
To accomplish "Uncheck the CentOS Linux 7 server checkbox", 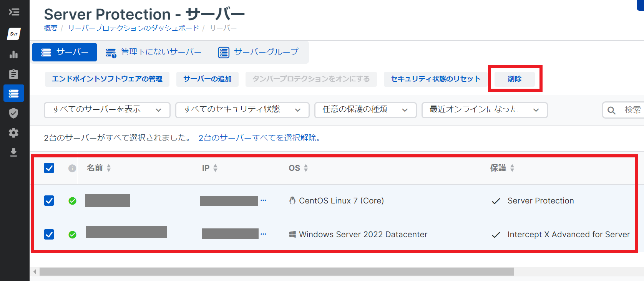I will click(x=49, y=201).
